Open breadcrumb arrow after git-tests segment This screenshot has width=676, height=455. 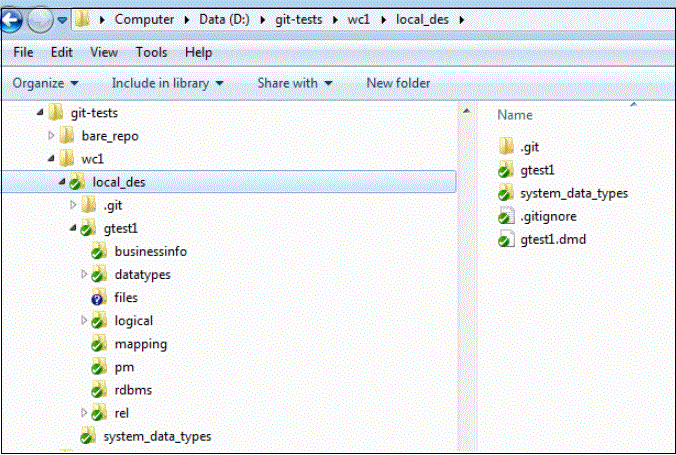pos(335,20)
